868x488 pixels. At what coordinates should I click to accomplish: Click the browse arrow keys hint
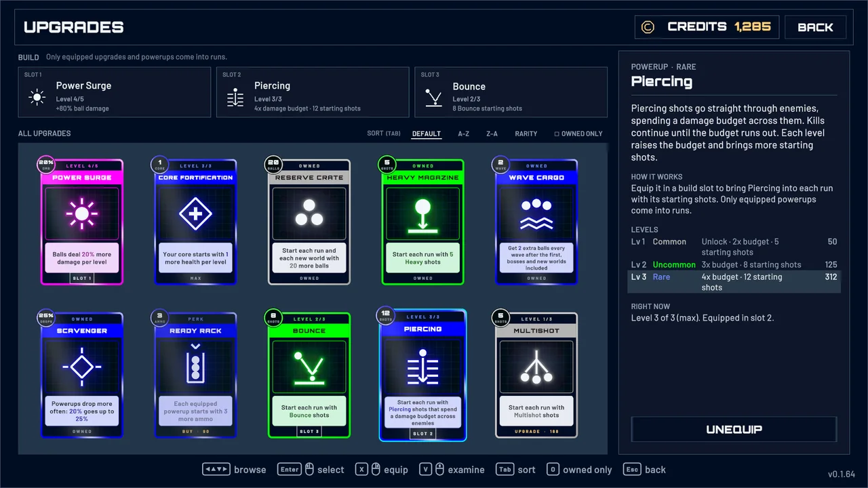(234, 470)
